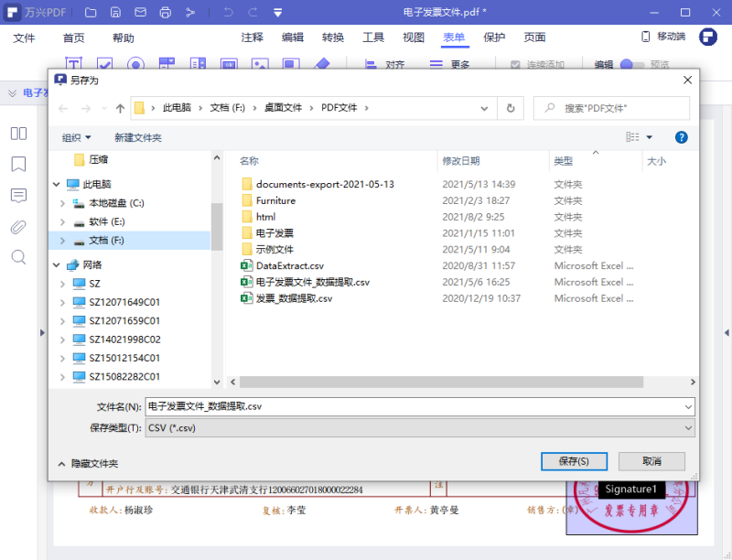Open the 保存类型 file type dropdown

click(x=689, y=427)
